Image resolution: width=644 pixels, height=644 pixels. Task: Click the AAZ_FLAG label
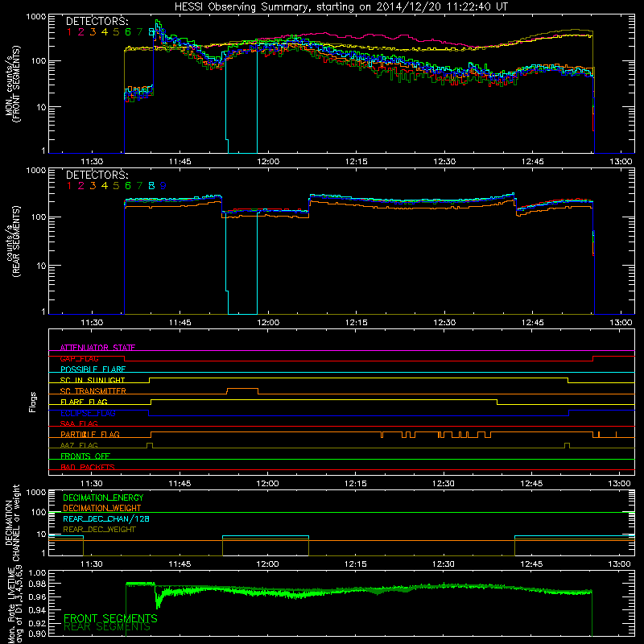pyautogui.click(x=79, y=445)
